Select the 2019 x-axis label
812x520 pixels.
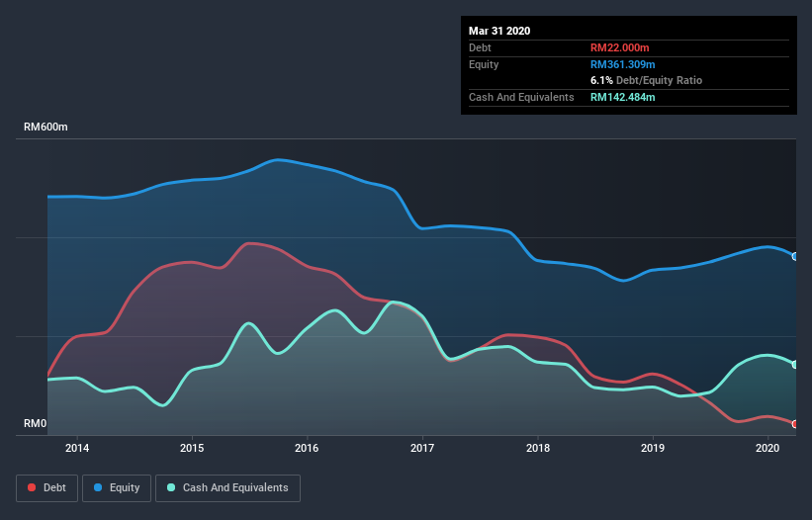(653, 448)
